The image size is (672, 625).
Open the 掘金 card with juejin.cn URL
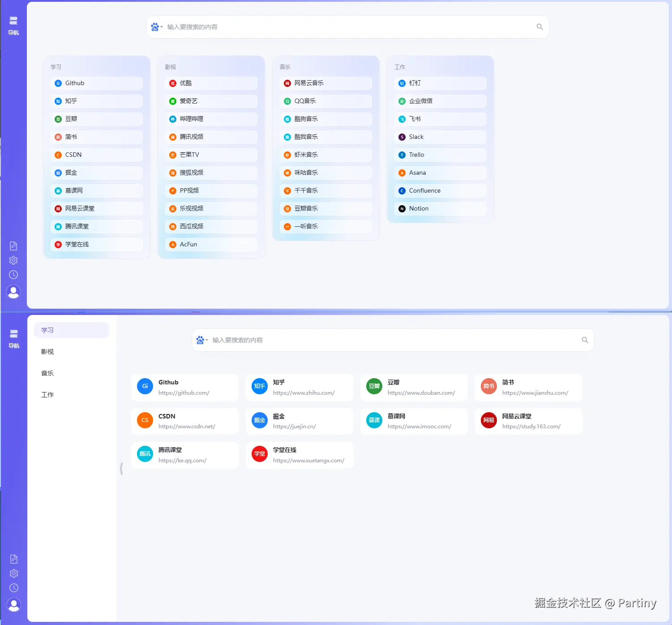pyautogui.click(x=300, y=421)
